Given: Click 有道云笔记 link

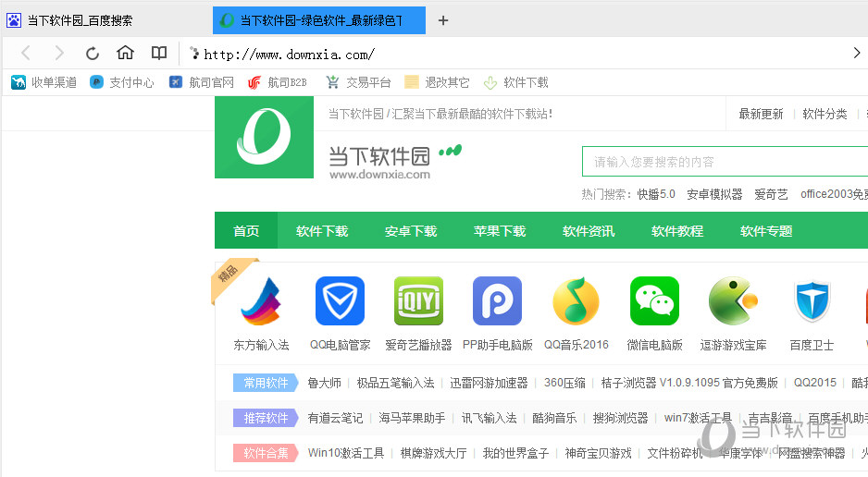Looking at the screenshot, I should [336, 418].
